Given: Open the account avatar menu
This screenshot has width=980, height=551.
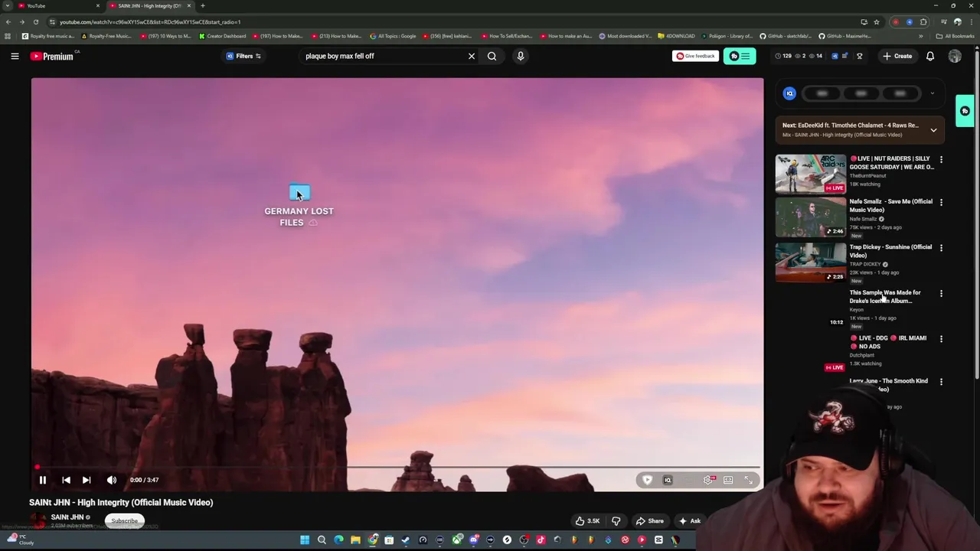Looking at the screenshot, I should (955, 56).
